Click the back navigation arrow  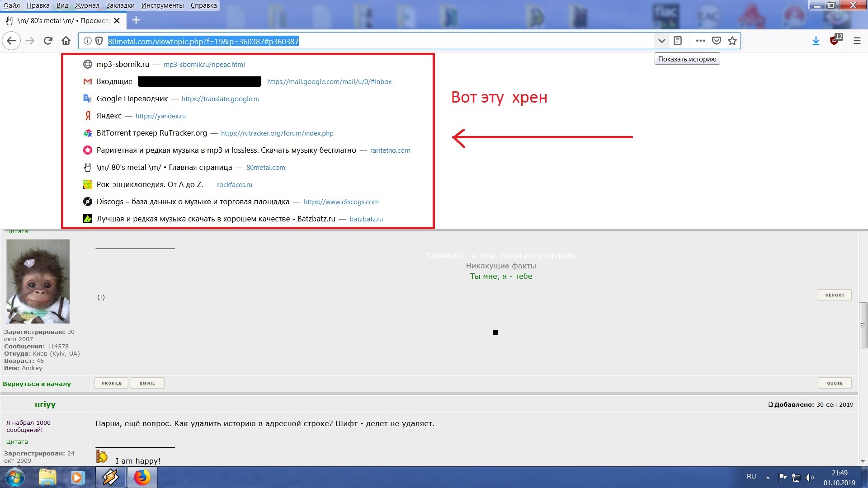(x=11, y=41)
